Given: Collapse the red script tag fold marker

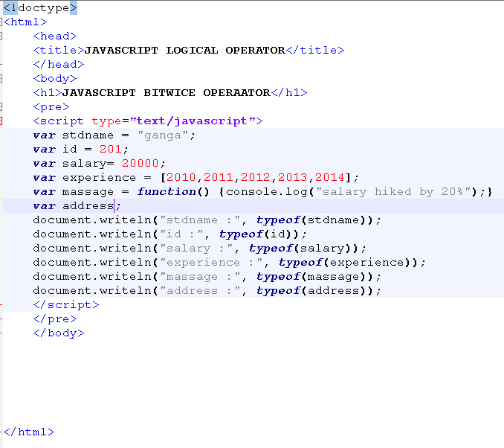Looking at the screenshot, I should pos(1,121).
